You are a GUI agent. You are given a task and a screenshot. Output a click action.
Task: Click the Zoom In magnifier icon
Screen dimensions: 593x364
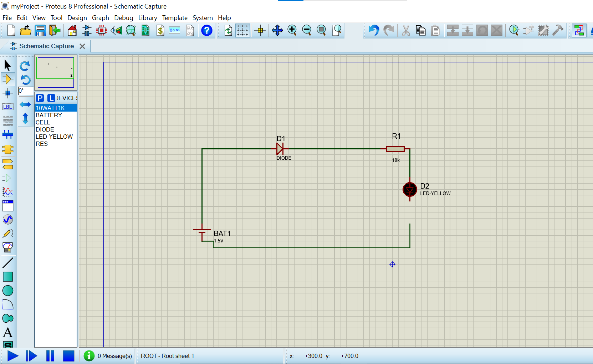pyautogui.click(x=292, y=31)
